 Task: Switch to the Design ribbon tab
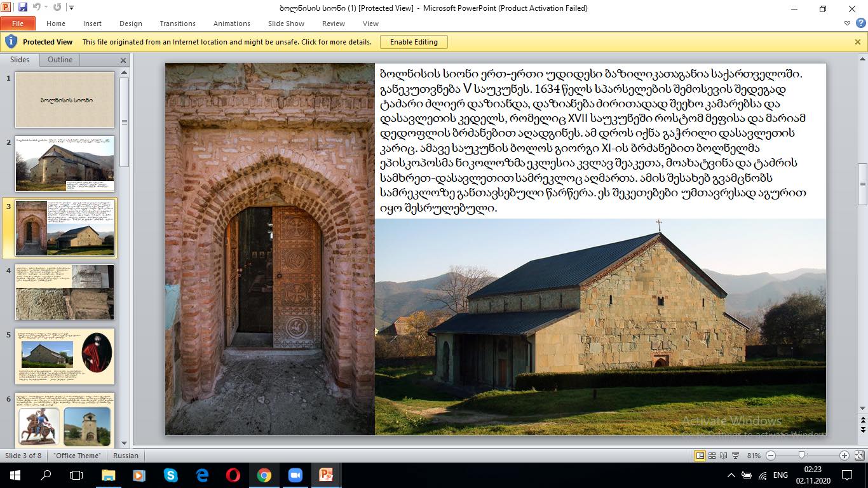coord(130,24)
